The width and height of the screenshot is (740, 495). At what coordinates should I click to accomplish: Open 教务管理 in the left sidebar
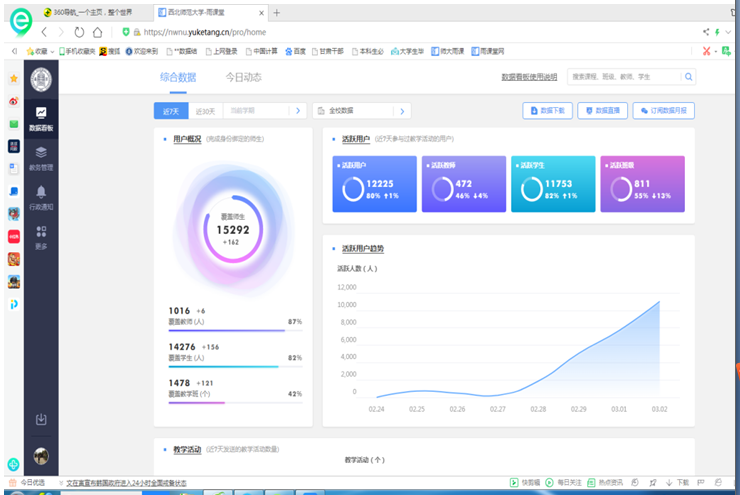[x=41, y=157]
